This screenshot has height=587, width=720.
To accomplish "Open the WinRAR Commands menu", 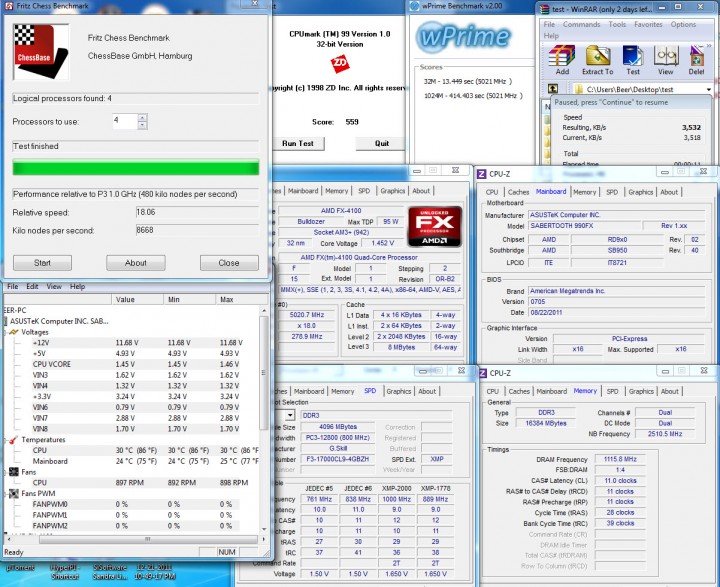I will [581, 24].
